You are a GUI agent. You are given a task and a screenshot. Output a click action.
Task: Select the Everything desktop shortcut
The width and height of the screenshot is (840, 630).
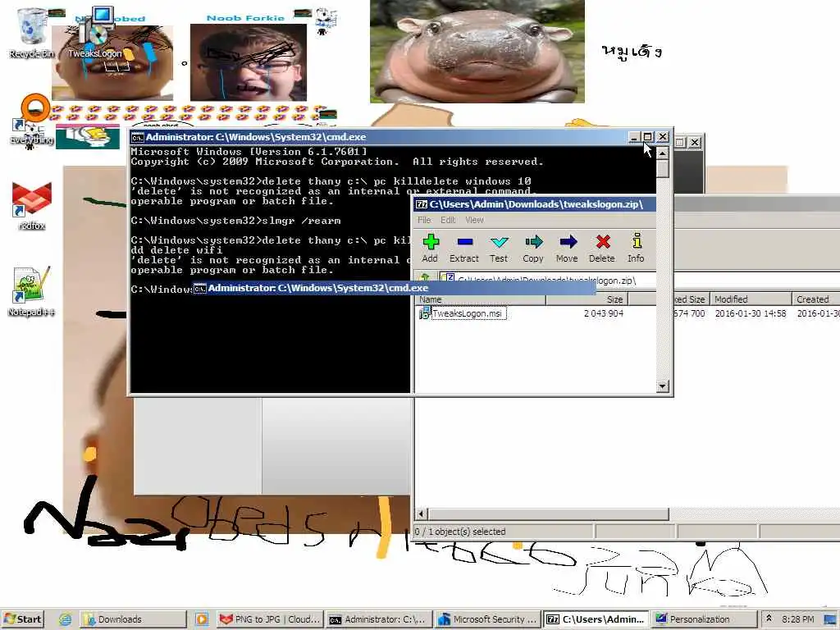click(x=32, y=121)
